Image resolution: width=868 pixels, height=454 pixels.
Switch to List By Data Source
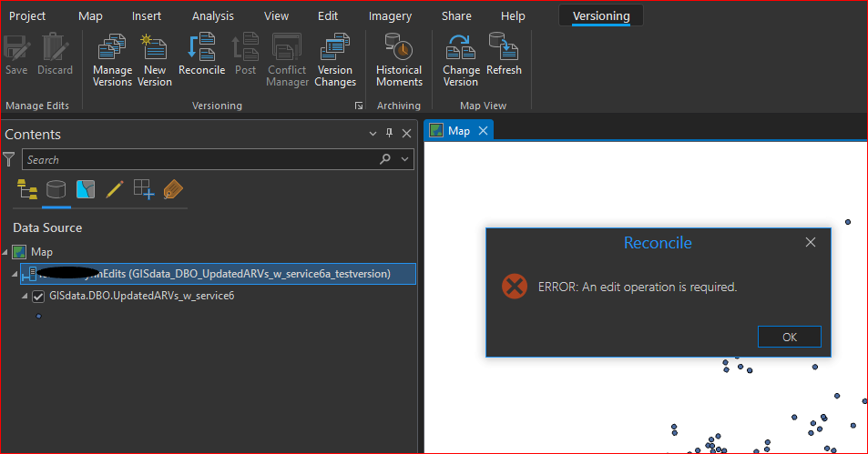tap(56, 189)
